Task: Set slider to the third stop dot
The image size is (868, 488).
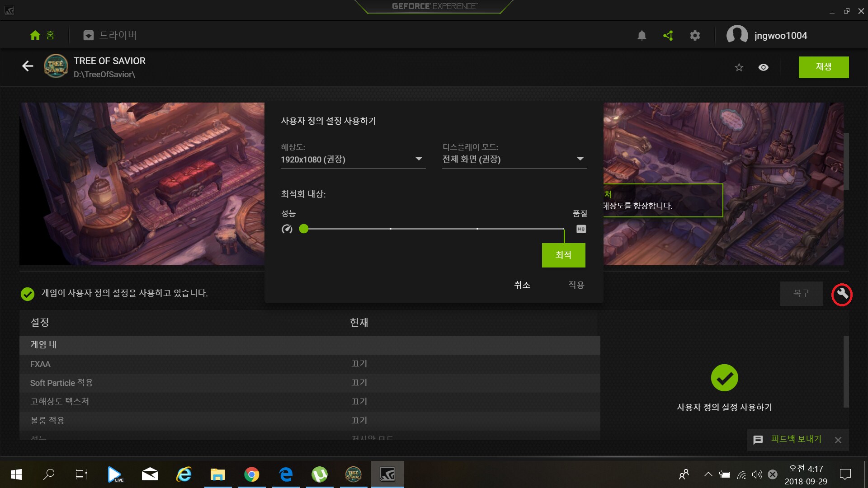Action: 477,229
